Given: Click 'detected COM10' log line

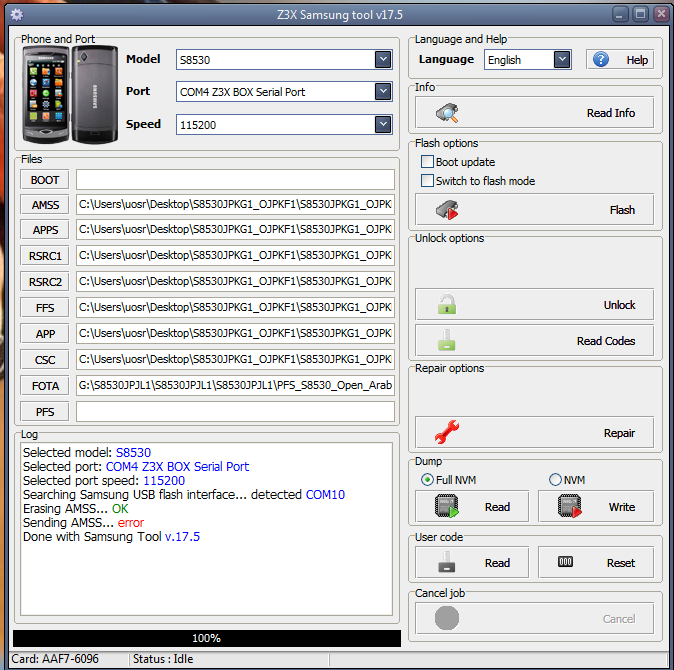Looking at the screenshot, I should [297, 495].
